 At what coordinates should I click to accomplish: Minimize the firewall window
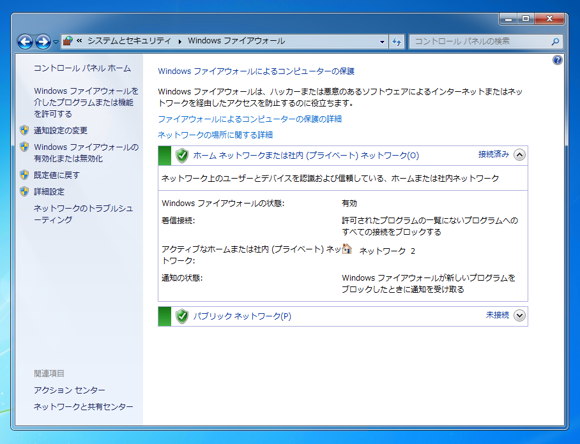pyautogui.click(x=508, y=18)
